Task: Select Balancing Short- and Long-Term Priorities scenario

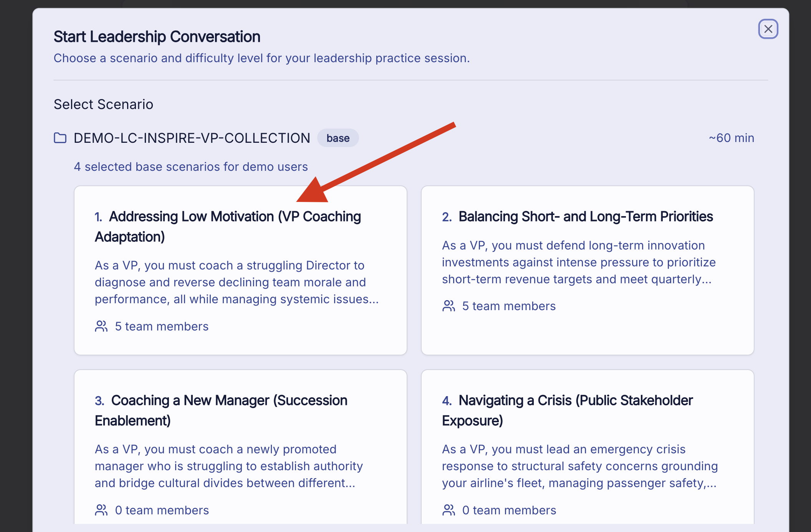Action: click(586, 217)
